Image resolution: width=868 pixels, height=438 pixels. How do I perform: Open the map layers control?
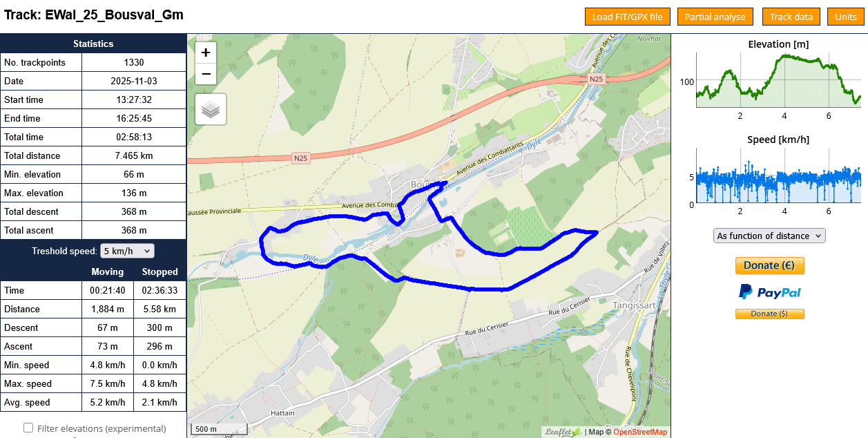pyautogui.click(x=211, y=109)
